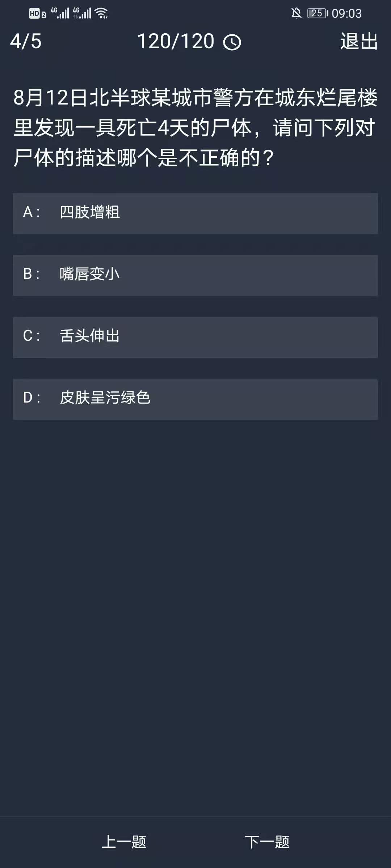Screen dimensions: 391x868
Task: Go to previous question 上一题
Action: (x=124, y=842)
